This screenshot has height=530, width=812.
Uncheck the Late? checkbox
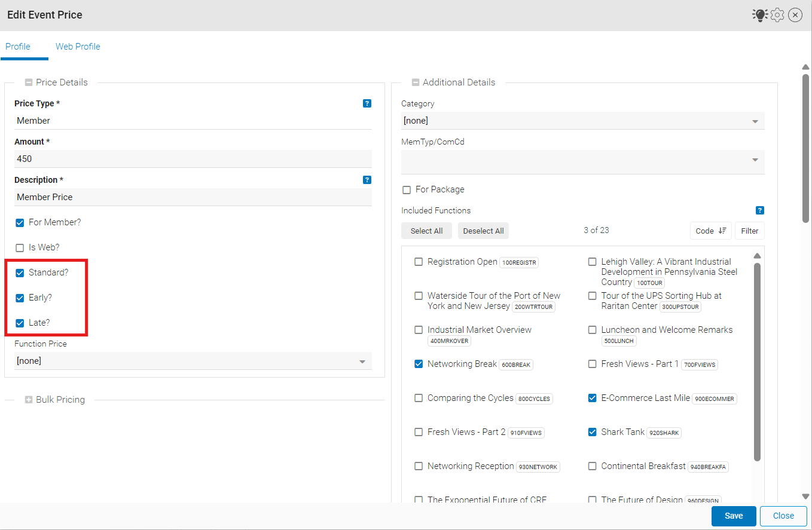[20, 323]
